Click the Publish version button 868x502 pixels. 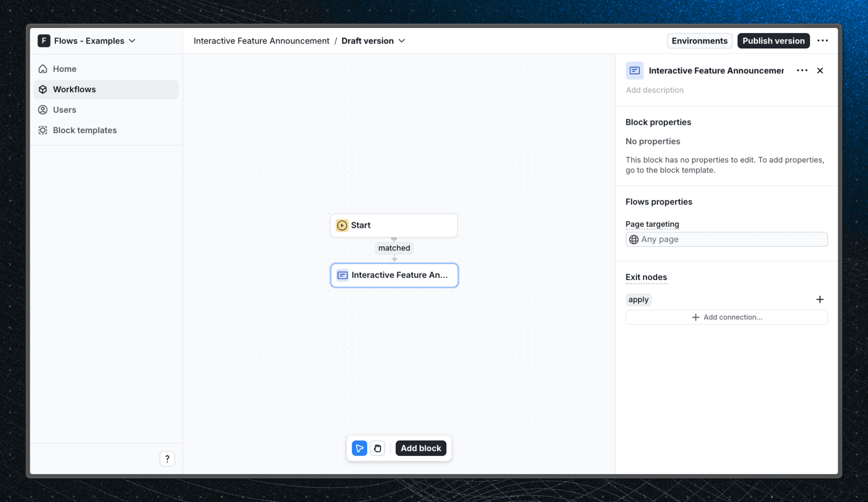[x=773, y=41]
